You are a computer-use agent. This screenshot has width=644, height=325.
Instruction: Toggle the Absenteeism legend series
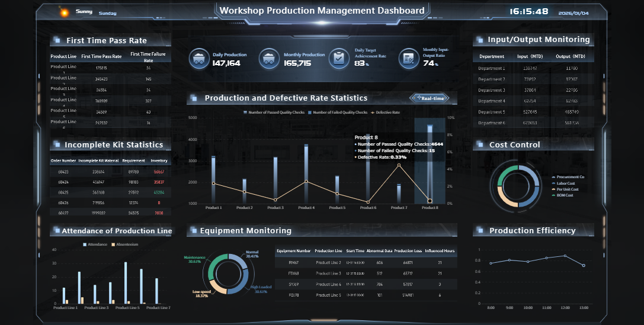[x=125, y=244]
